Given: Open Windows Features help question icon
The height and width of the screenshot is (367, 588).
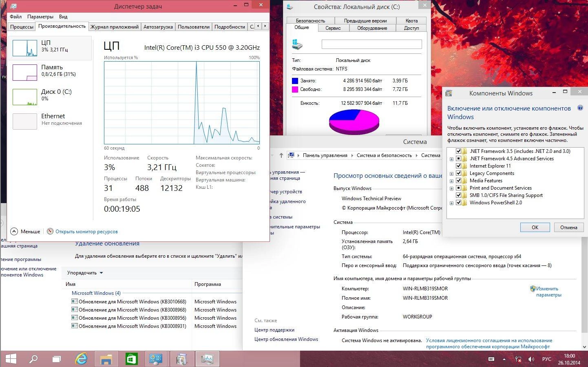Looking at the screenshot, I should tap(580, 108).
